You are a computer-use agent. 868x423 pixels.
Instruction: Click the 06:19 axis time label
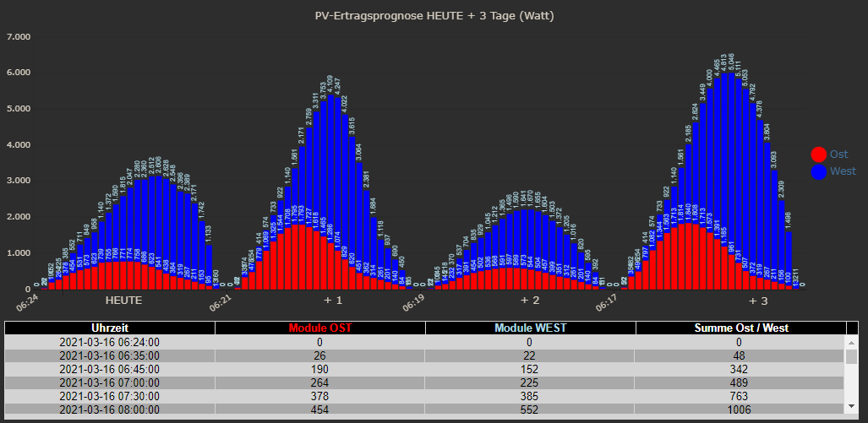tap(413, 304)
